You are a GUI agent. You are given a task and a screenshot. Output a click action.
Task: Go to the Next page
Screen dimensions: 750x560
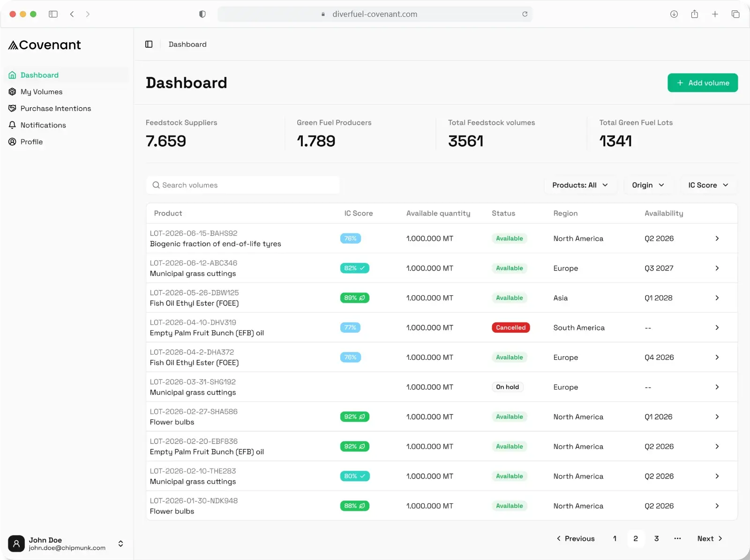coord(710,538)
